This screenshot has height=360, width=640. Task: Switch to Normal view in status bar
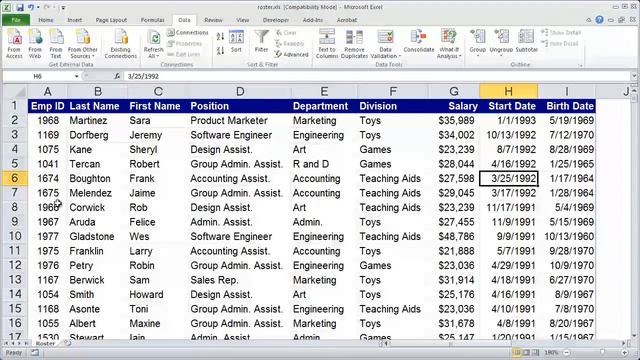pos(517,352)
